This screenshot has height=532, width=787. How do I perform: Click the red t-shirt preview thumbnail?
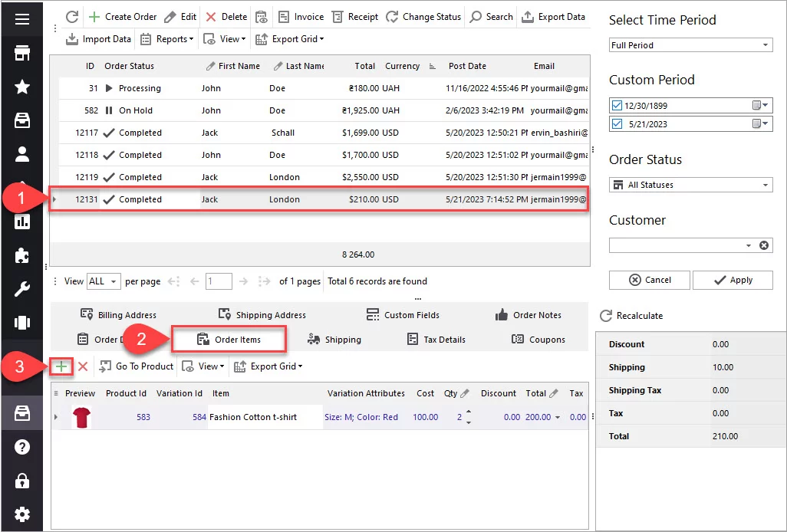pos(81,417)
